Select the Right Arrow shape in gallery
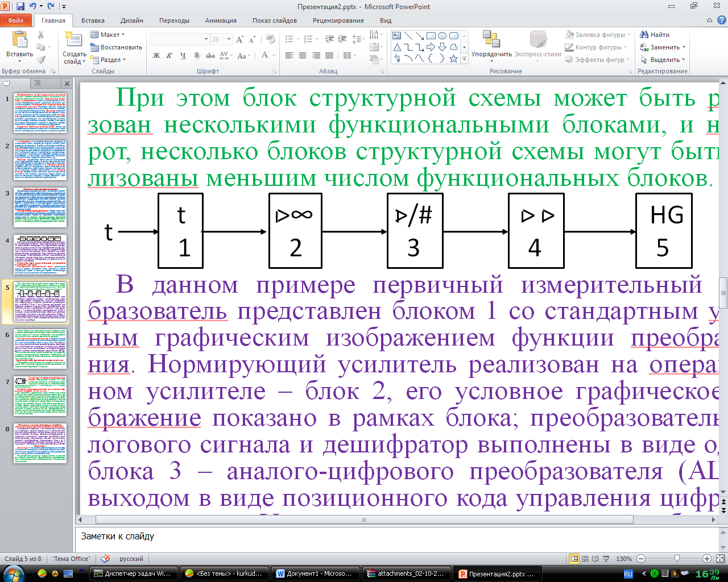This screenshot has width=728, height=582. point(431,47)
